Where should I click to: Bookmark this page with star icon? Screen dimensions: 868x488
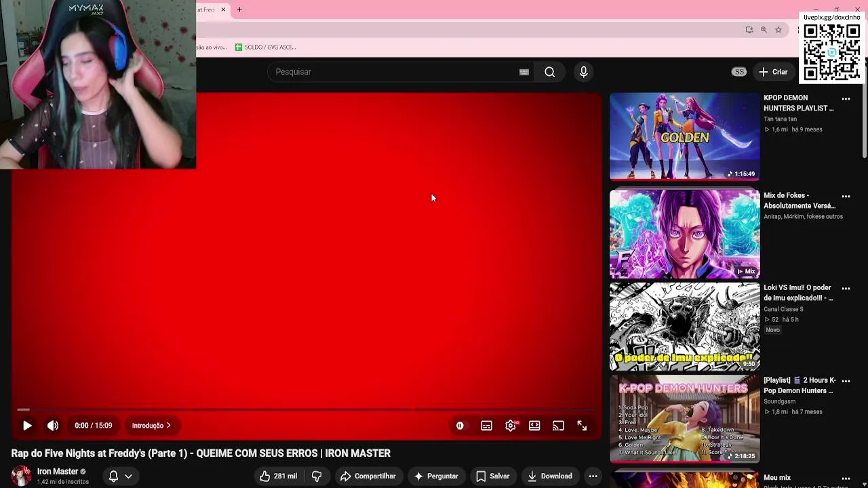coord(778,30)
